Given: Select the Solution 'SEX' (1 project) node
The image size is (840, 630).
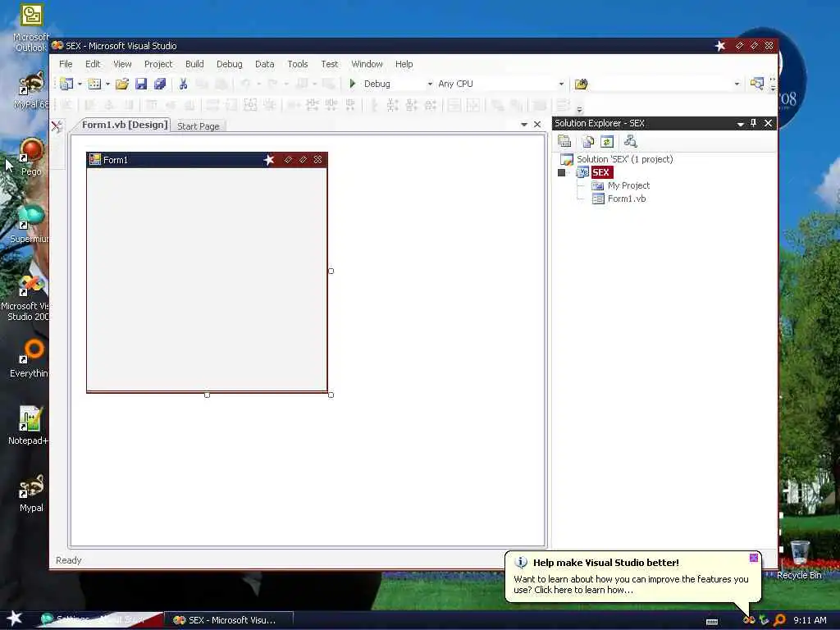Looking at the screenshot, I should 624,159.
